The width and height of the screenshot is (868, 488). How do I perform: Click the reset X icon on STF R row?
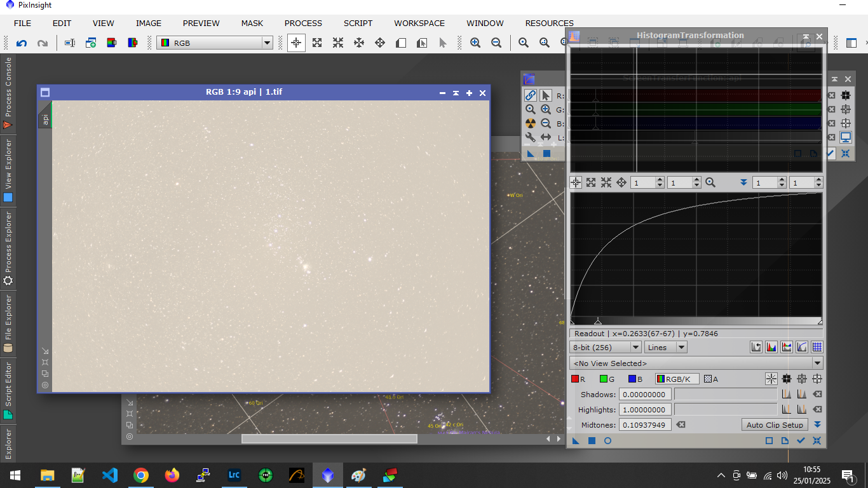tap(831, 95)
